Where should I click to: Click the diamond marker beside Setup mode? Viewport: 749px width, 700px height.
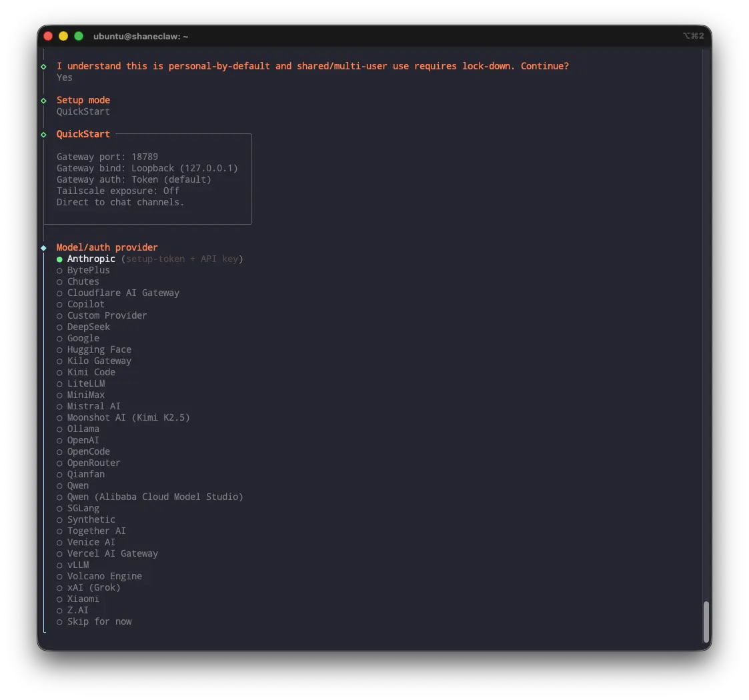click(43, 101)
